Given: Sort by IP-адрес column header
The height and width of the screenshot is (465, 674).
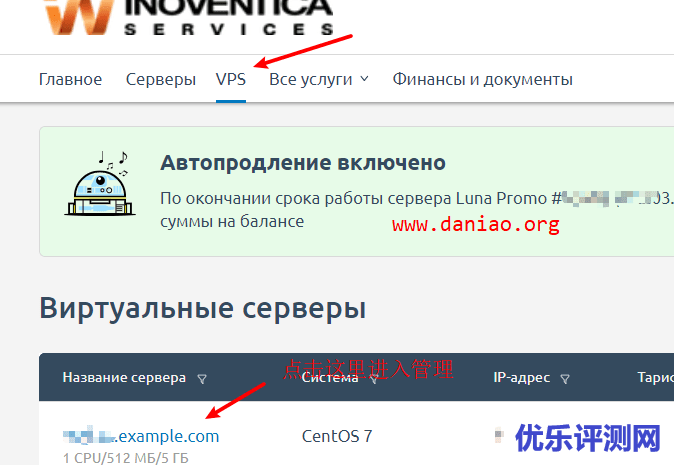Looking at the screenshot, I should click(522, 378).
